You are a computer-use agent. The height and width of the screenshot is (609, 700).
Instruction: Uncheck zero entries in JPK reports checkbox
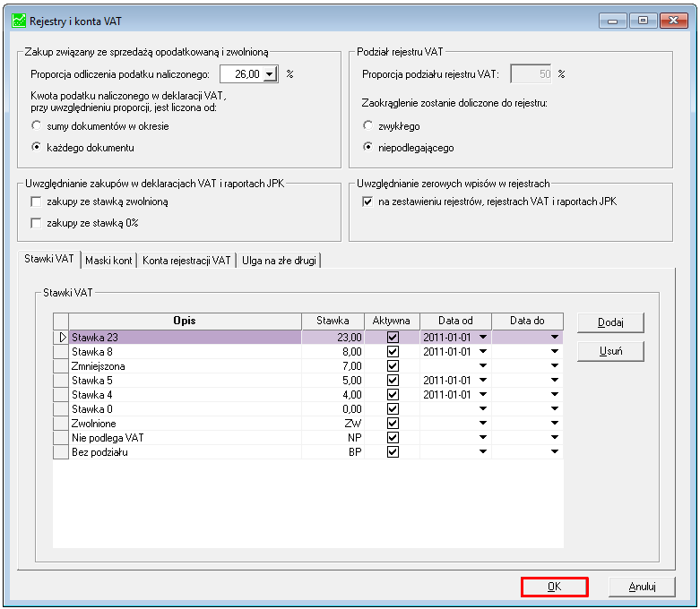pos(367,202)
